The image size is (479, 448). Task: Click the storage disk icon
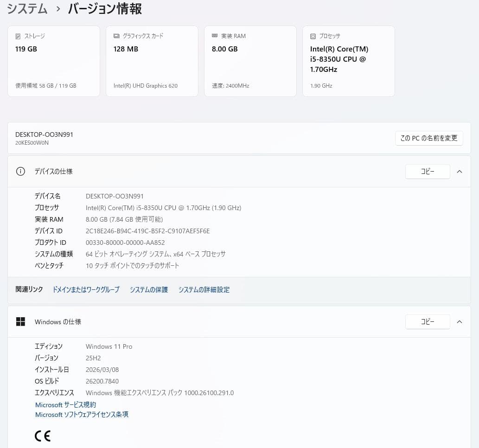point(18,36)
